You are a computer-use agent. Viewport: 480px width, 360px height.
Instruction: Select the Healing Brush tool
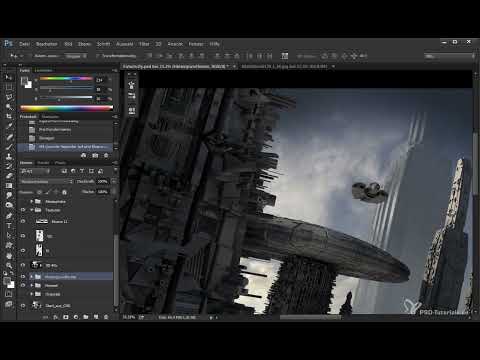click(x=9, y=137)
